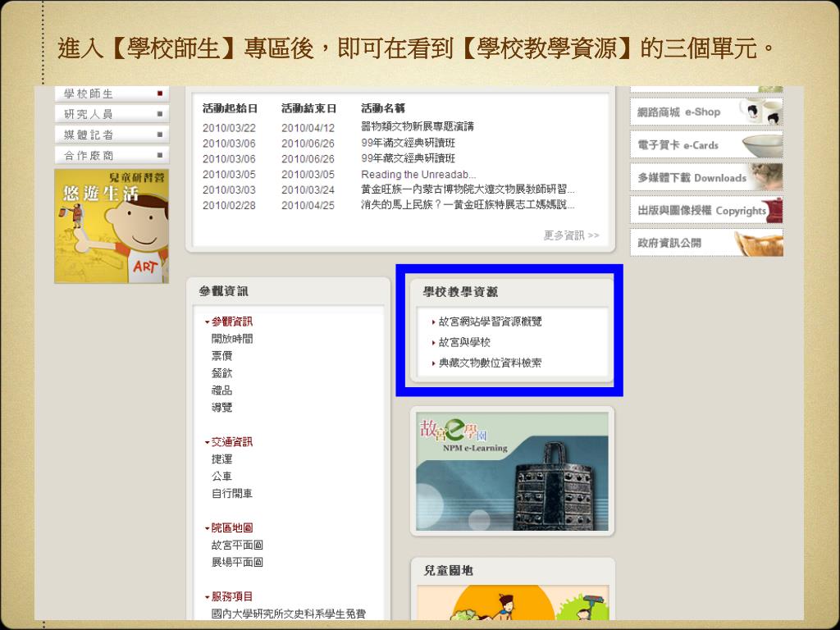Open the 網路商城 e-Shop banner
840x630 pixels.
pos(706,112)
